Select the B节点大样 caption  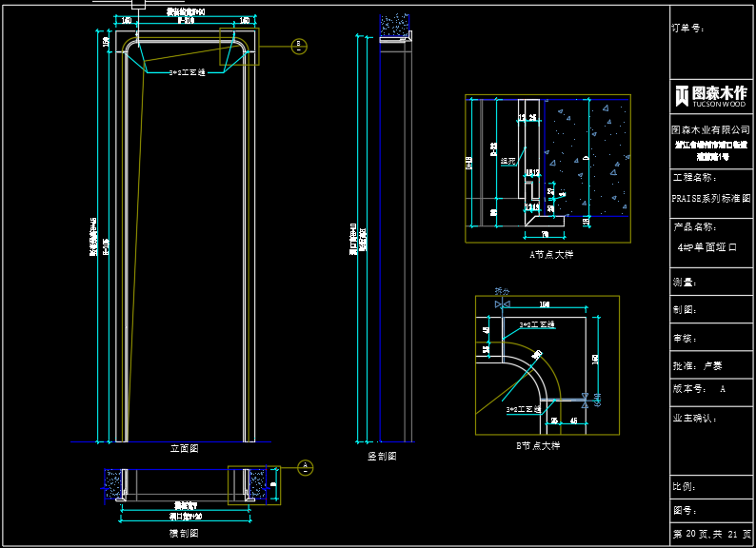pyautogui.click(x=537, y=446)
